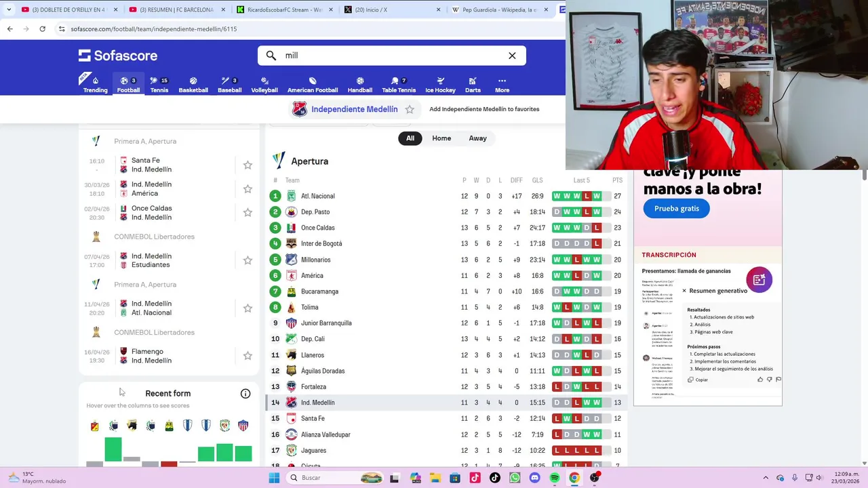Click the browser address bar

coord(309,29)
